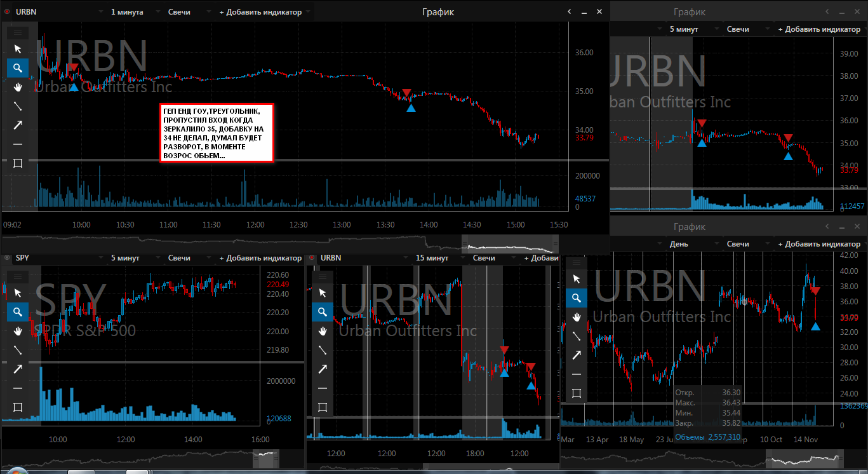Click the red sell marker near 10:00 on 1-minute chart
The image size is (868, 474).
pos(74,67)
